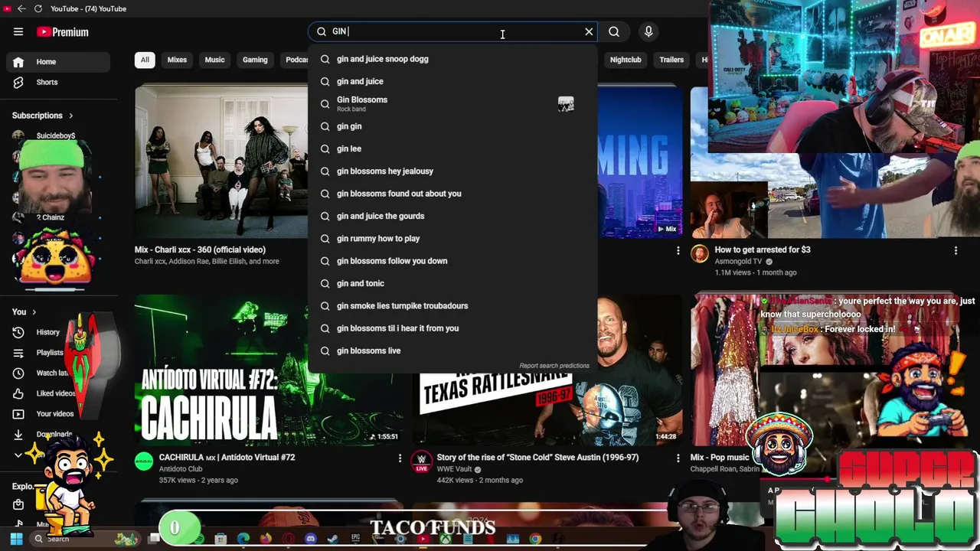Choose suggestion gin and juice the gourds
The width and height of the screenshot is (980, 551).
tap(452, 216)
